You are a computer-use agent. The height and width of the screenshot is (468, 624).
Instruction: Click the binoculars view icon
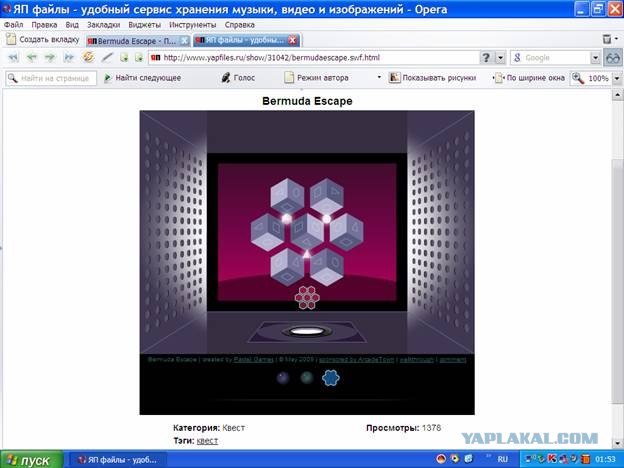(613, 58)
